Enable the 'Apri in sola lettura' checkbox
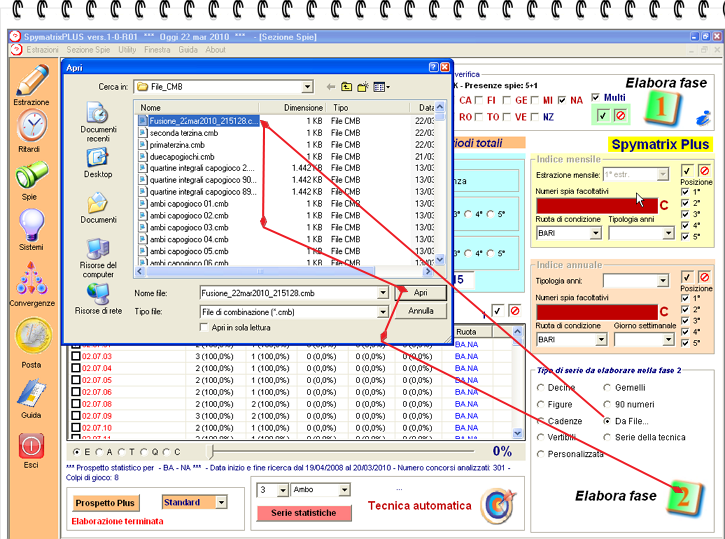The height and width of the screenshot is (539, 725). [x=204, y=327]
